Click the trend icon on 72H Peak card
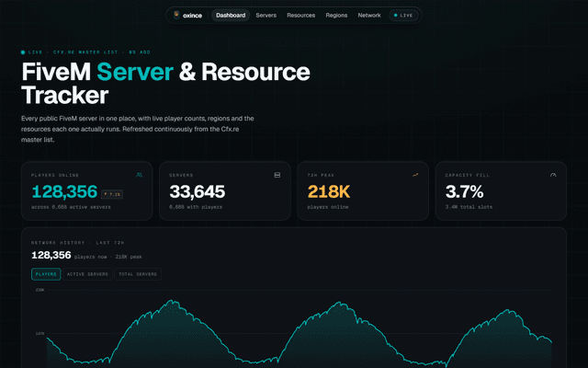Viewport: 588px width, 368px height. point(415,175)
